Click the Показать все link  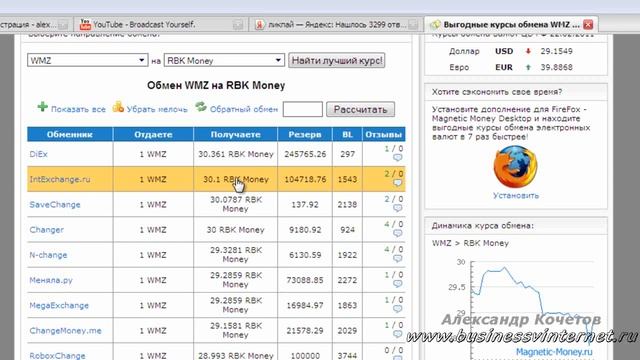[78, 109]
